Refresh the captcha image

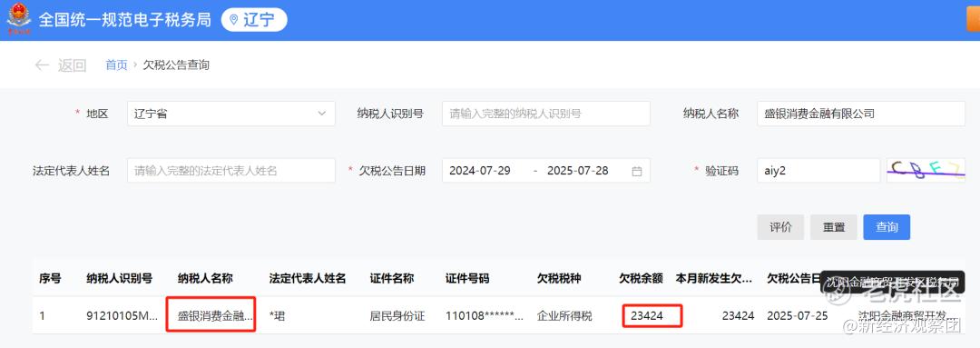926,170
